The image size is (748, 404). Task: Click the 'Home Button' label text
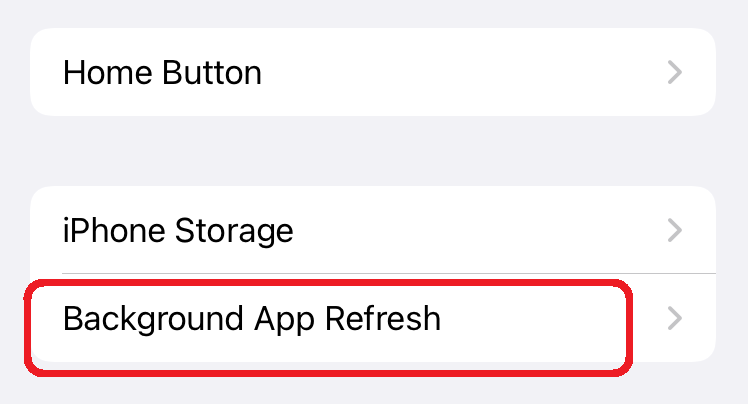[x=162, y=73]
